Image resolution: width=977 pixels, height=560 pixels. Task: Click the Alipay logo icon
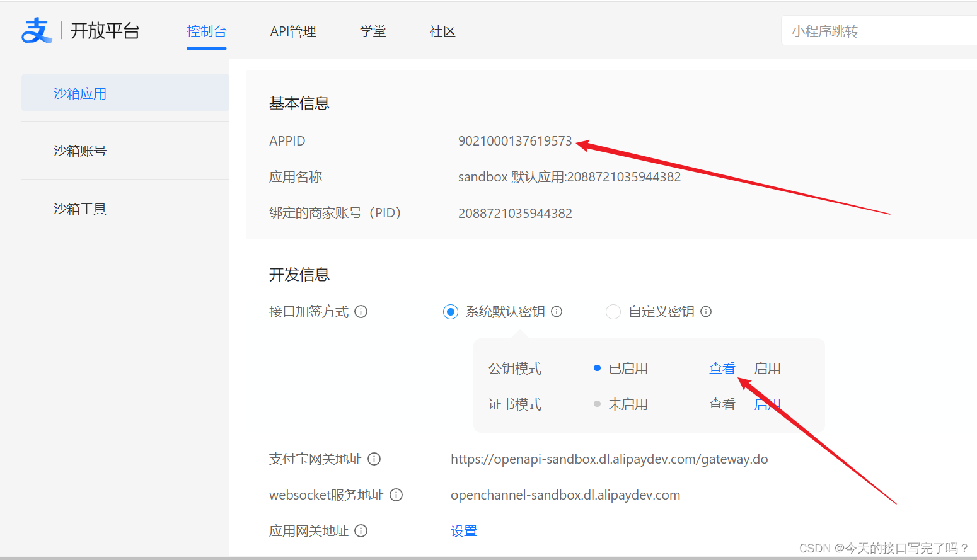37,30
